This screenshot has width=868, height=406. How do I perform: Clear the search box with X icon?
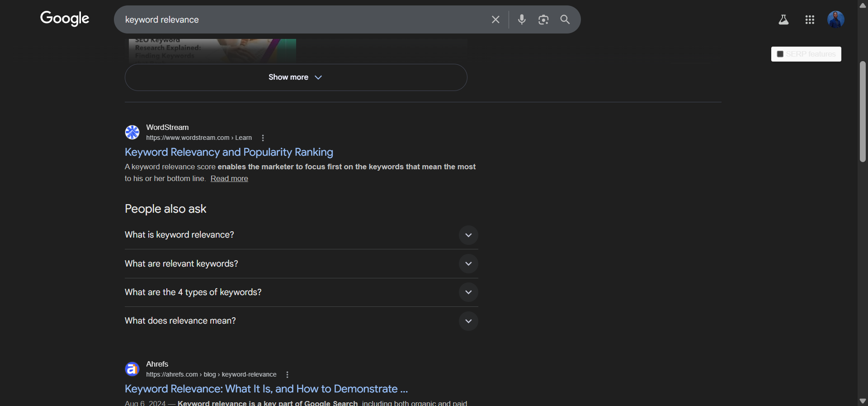coord(495,19)
